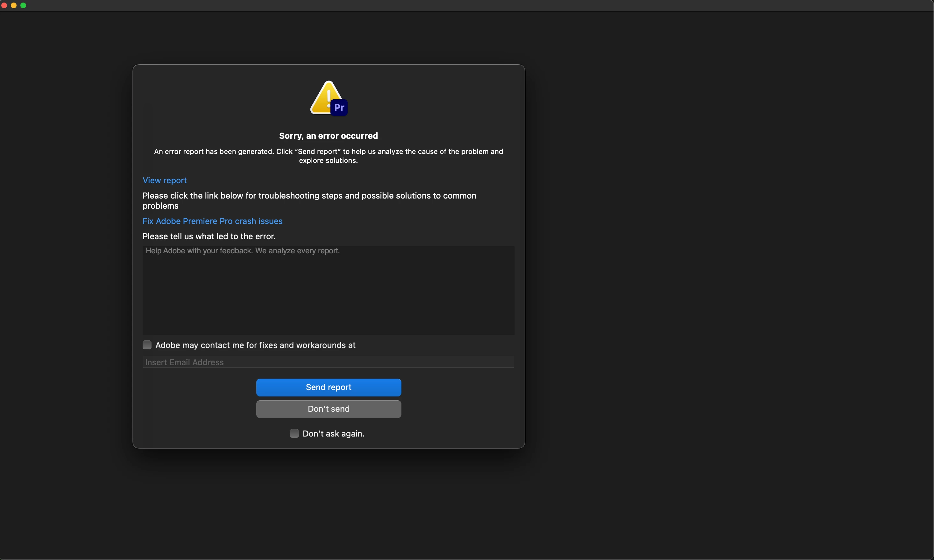Screen dimensions: 934x560
Task: Close the crash reporter window
Action: 4,5
